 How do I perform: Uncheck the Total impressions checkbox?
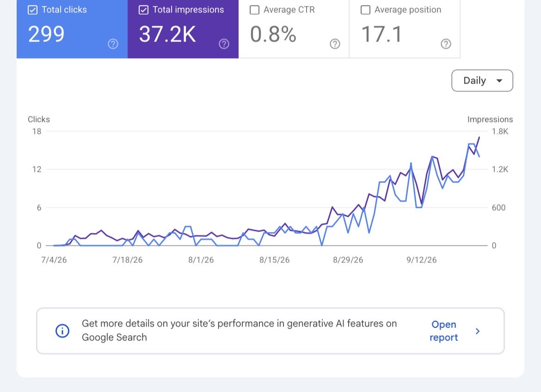click(143, 10)
